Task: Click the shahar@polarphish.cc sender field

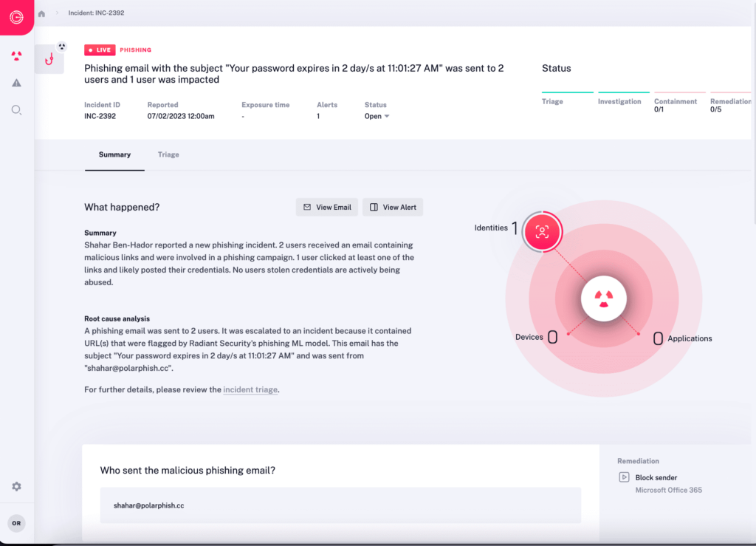Action: [340, 505]
